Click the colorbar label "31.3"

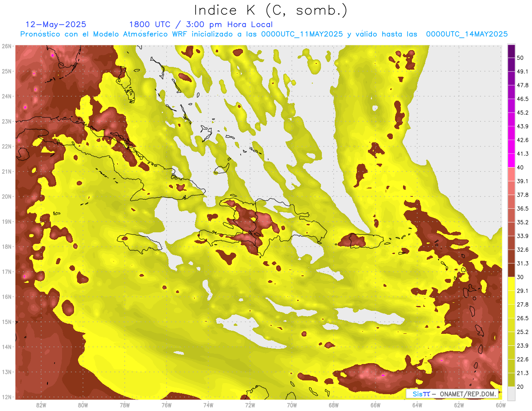coord(523,263)
